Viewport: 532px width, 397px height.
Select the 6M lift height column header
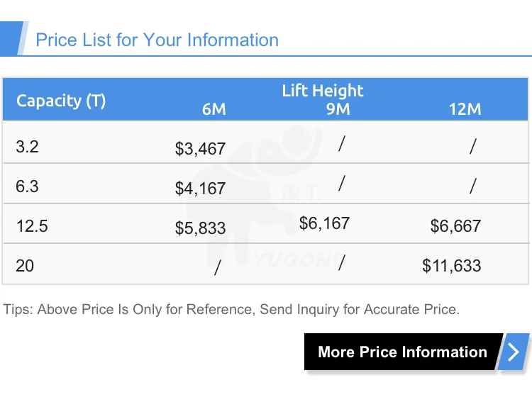214,109
